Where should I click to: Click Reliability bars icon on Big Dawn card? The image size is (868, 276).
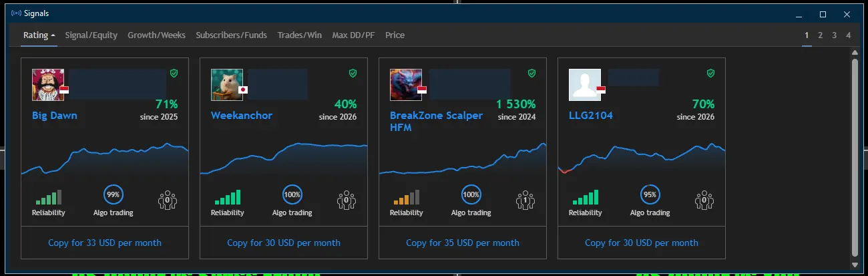[49, 197]
